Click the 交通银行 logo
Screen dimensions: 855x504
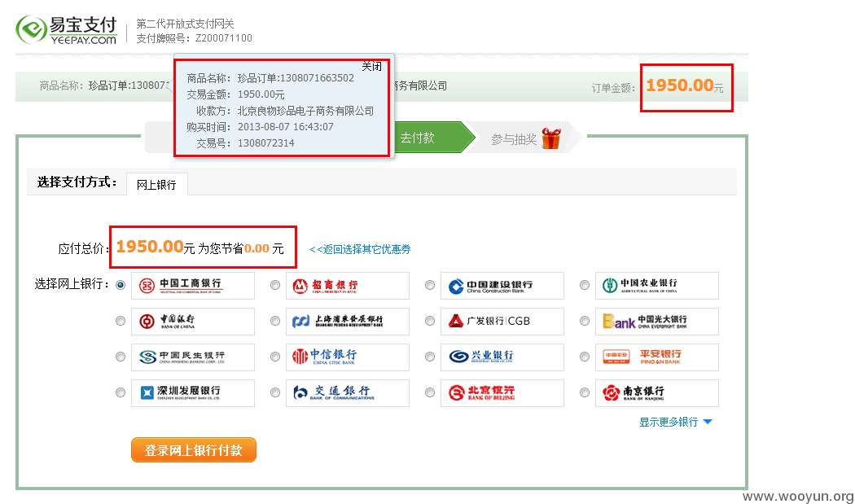coord(348,393)
